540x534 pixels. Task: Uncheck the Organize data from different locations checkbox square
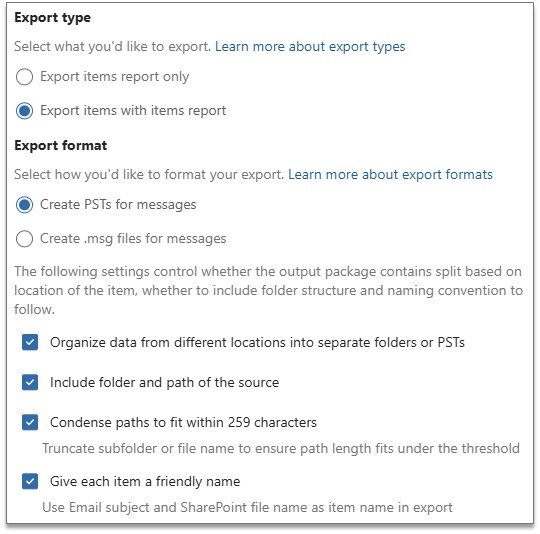(x=30, y=342)
